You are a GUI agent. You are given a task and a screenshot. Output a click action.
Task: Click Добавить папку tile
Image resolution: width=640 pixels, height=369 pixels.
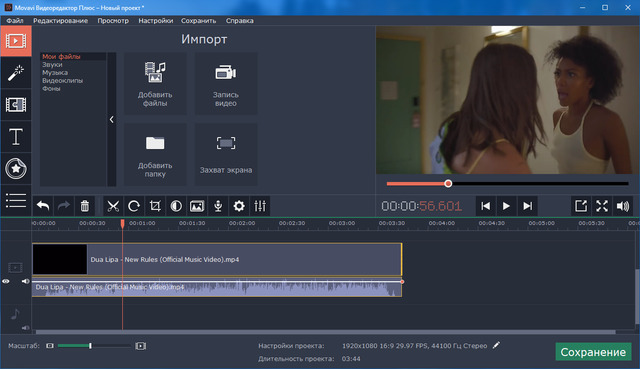(x=155, y=155)
